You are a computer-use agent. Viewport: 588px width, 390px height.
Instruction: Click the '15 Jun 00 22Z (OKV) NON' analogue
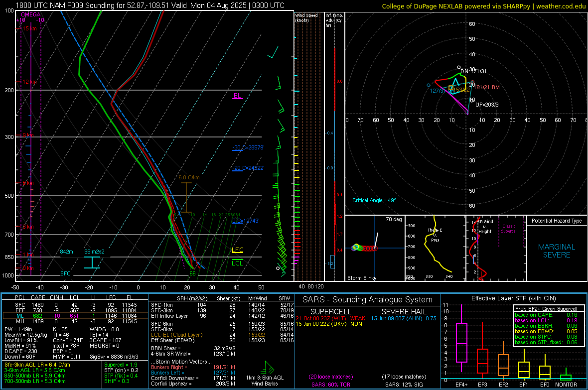click(329, 324)
